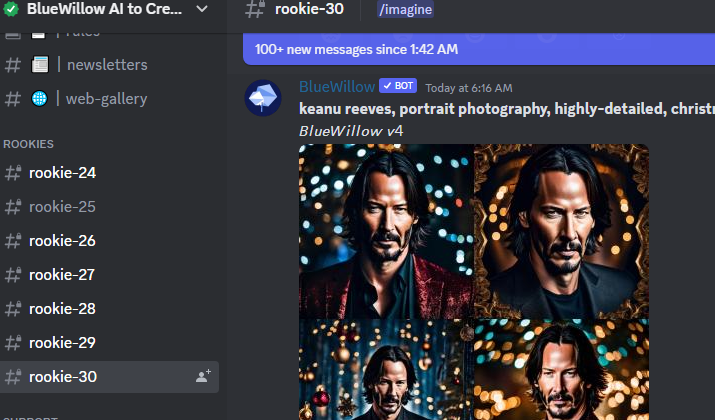Click the rookie-30 title in the header
Screen dimensions: 715x420
[309, 9]
